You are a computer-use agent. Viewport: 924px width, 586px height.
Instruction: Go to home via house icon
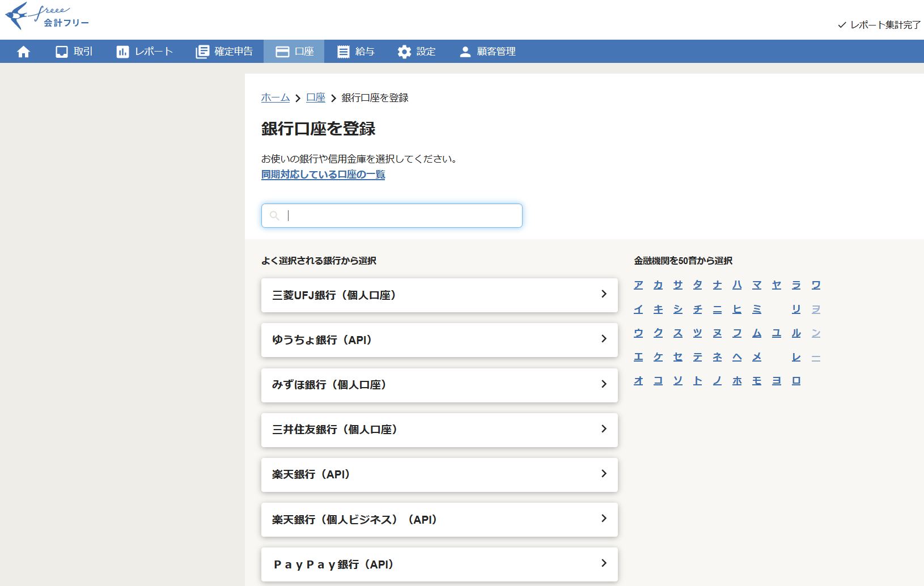click(23, 52)
